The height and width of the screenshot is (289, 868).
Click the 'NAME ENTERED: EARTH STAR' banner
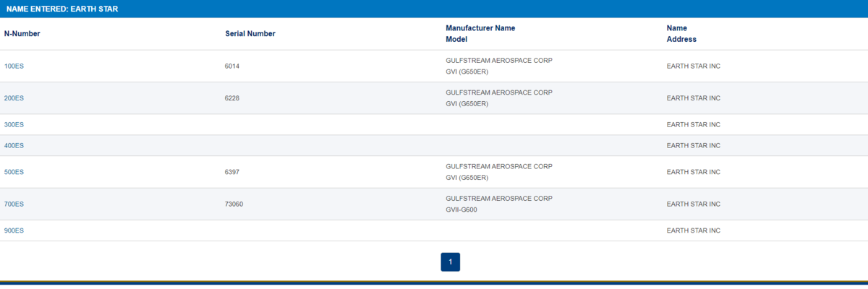pos(61,9)
